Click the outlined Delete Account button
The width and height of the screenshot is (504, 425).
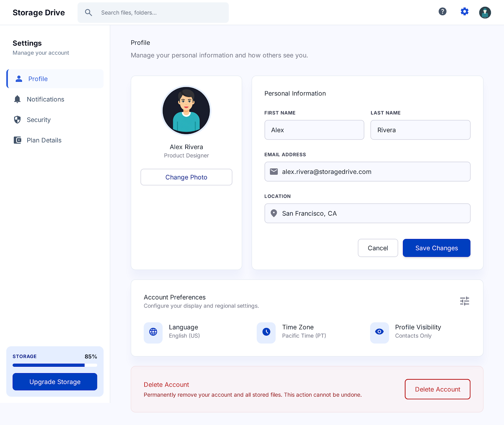coord(438,389)
